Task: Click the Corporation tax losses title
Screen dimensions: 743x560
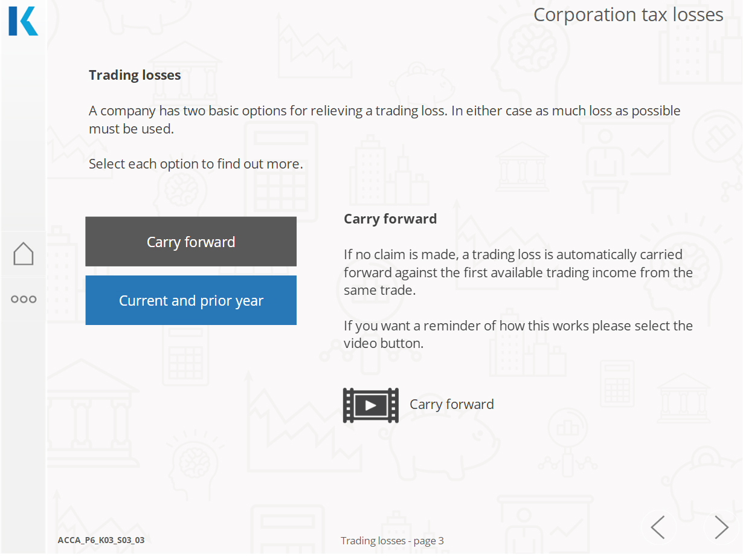Action: (x=628, y=14)
